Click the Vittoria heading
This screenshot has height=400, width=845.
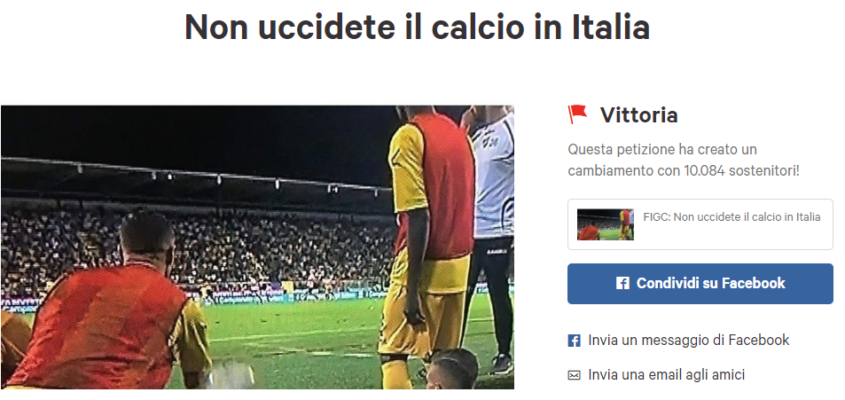point(639,115)
